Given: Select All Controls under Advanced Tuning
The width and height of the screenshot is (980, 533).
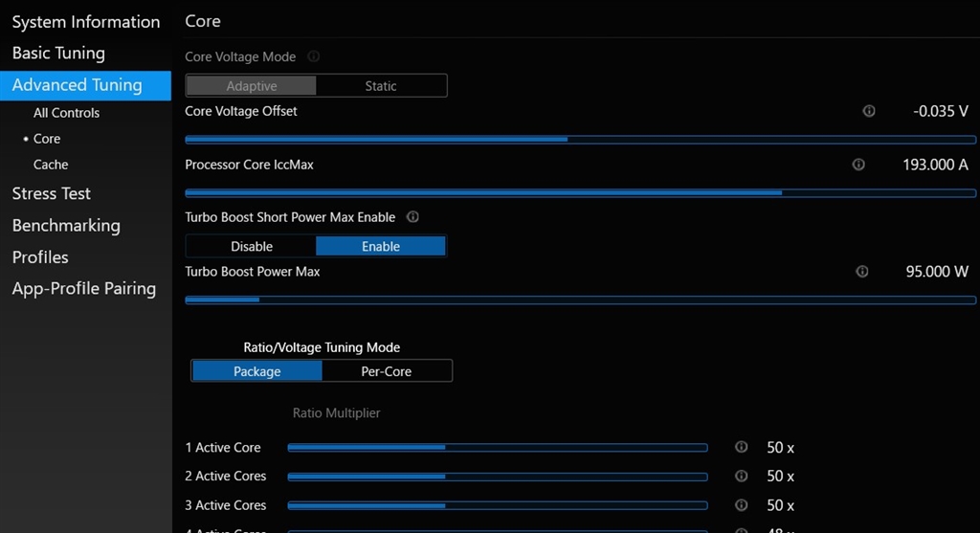Looking at the screenshot, I should pyautogui.click(x=66, y=113).
